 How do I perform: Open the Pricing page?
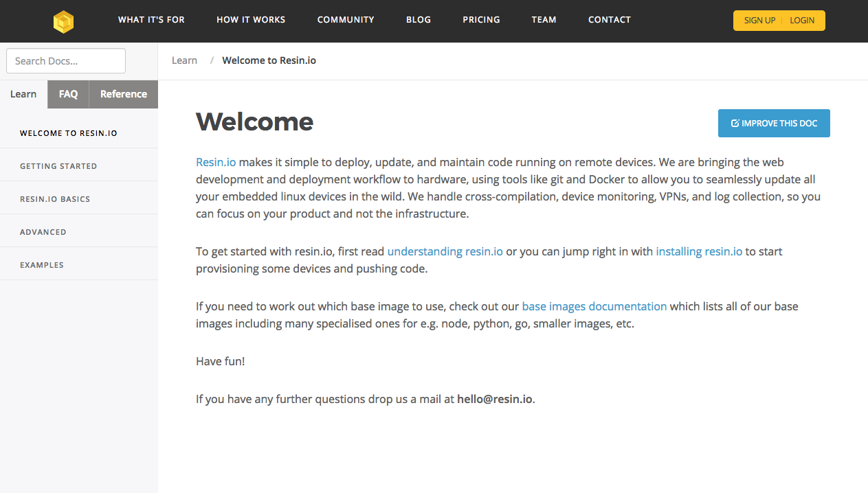tap(481, 20)
